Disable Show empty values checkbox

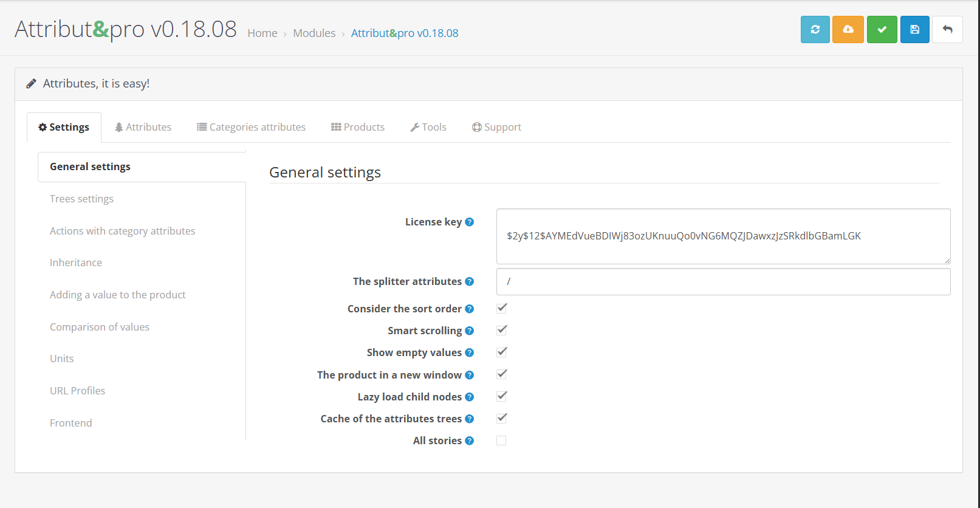point(501,352)
